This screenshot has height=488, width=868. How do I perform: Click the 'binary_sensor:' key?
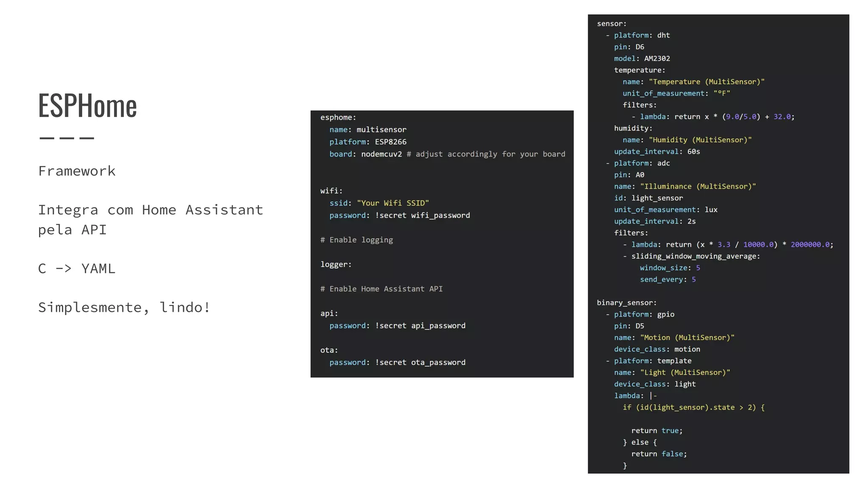[627, 303]
